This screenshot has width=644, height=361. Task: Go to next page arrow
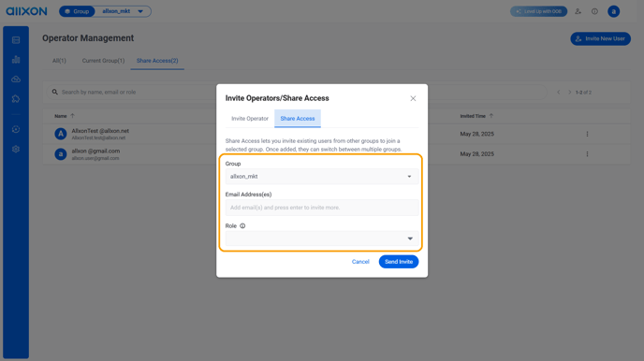coord(570,93)
